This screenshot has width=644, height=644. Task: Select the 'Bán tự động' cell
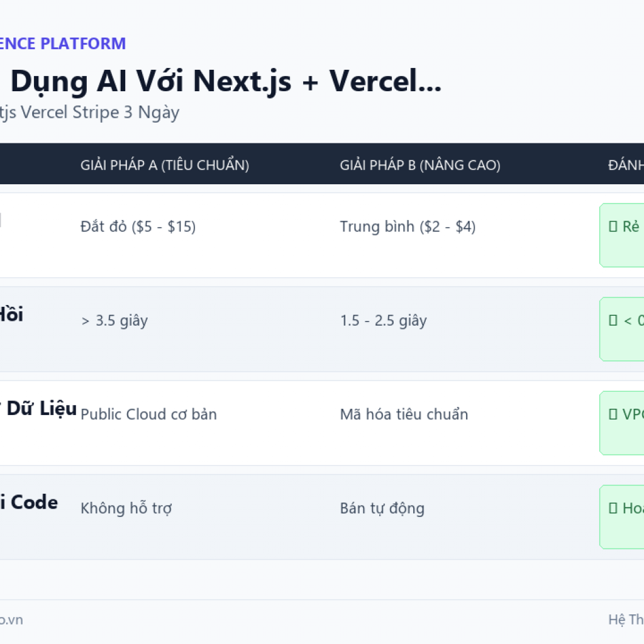click(x=382, y=508)
